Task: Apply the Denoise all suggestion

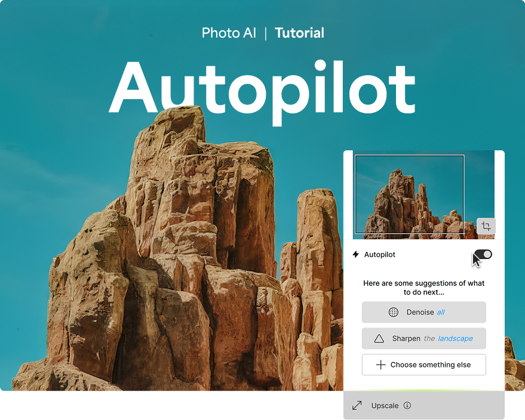Action: pos(424,312)
